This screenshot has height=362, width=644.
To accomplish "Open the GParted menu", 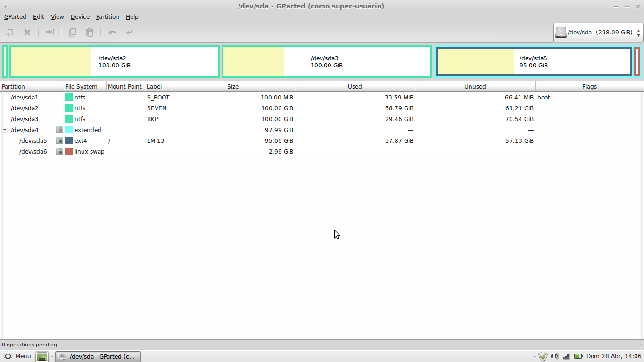I will coord(15,16).
